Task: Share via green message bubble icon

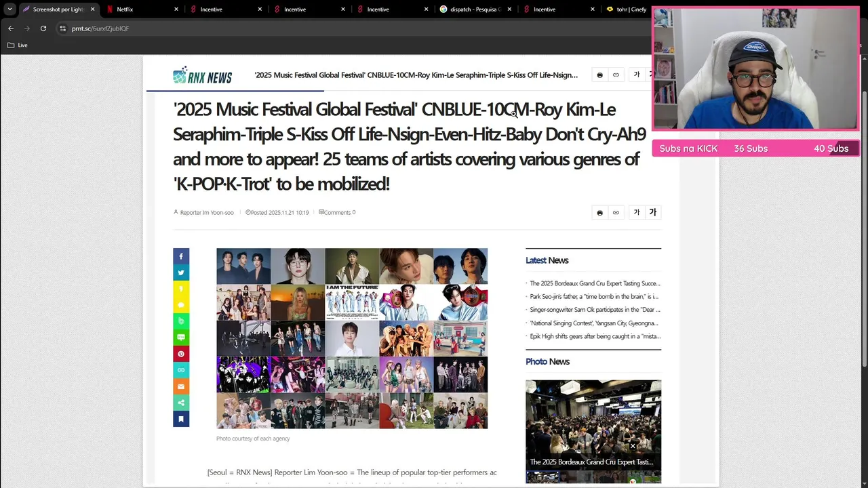Action: [181, 338]
